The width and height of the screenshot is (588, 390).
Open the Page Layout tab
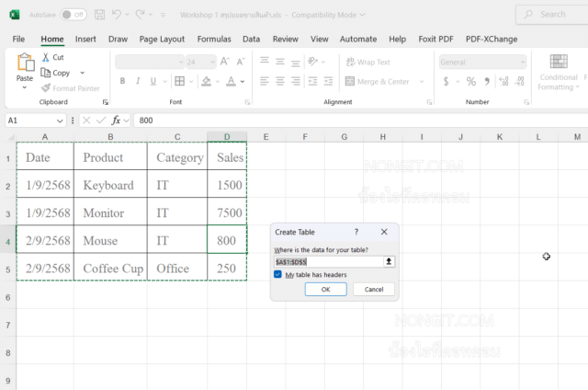[162, 39]
